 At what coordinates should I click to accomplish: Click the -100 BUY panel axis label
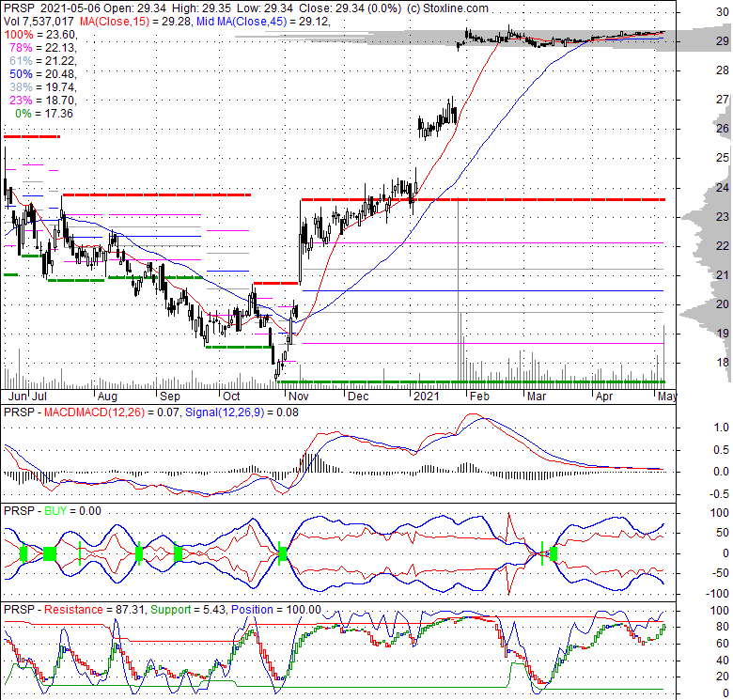717,594
